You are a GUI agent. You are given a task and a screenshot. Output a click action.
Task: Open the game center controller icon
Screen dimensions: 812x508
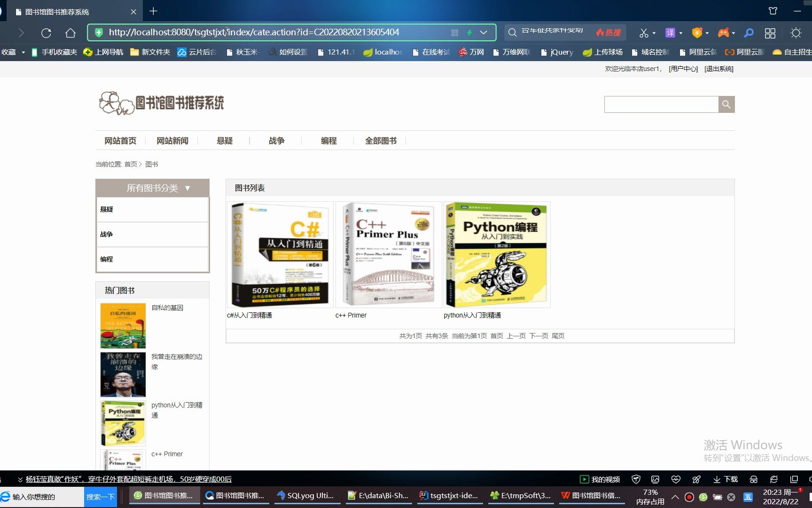click(x=723, y=33)
